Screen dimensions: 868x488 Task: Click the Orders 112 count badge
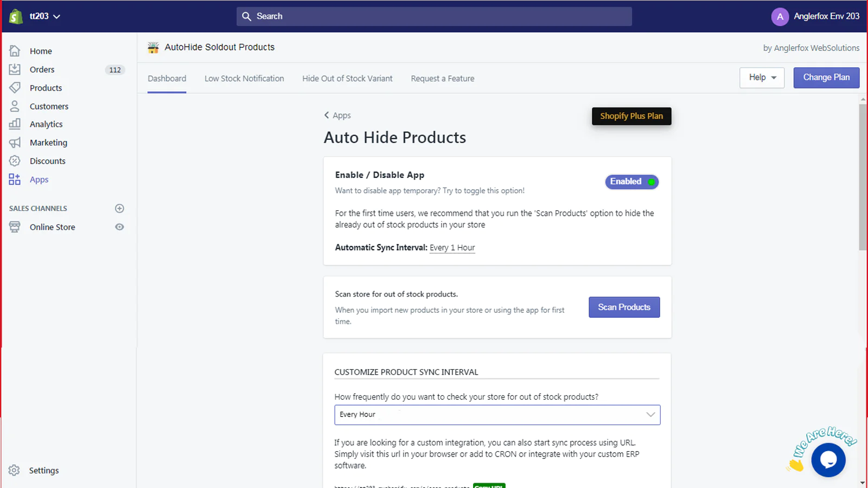[115, 70]
